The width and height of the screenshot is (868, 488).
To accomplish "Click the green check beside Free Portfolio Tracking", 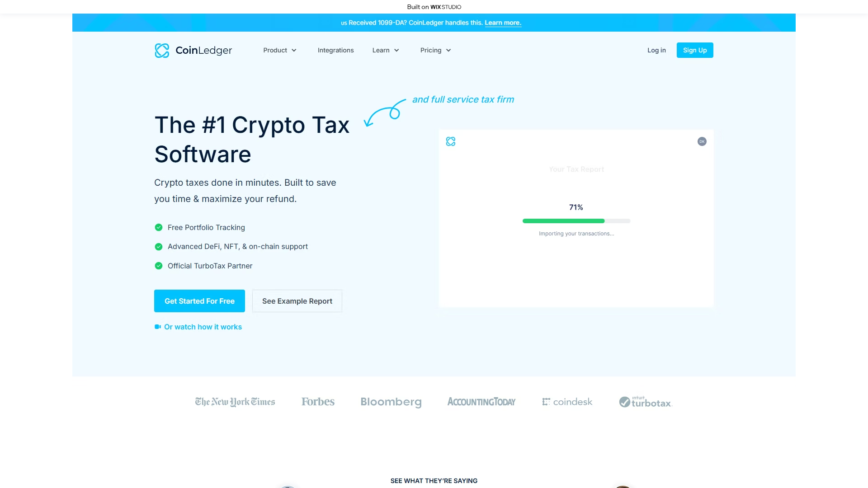I will [159, 227].
